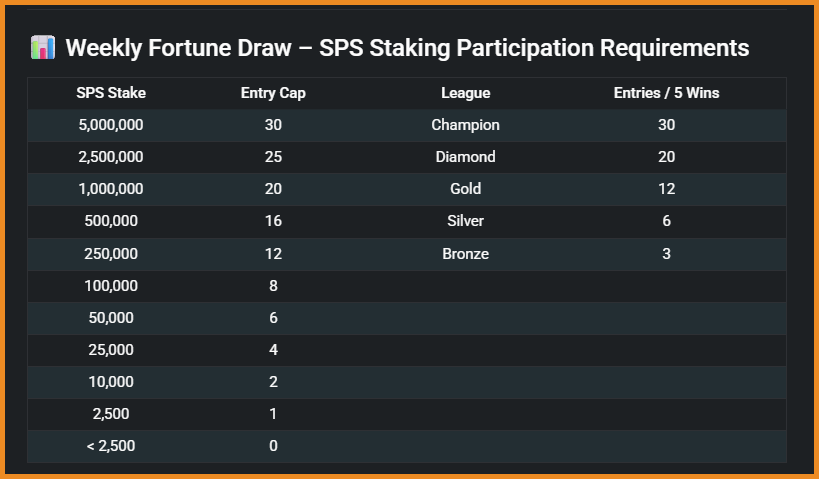Viewport: 819px width, 479px height.
Task: Select the Entry Cap column header
Action: 273,93
